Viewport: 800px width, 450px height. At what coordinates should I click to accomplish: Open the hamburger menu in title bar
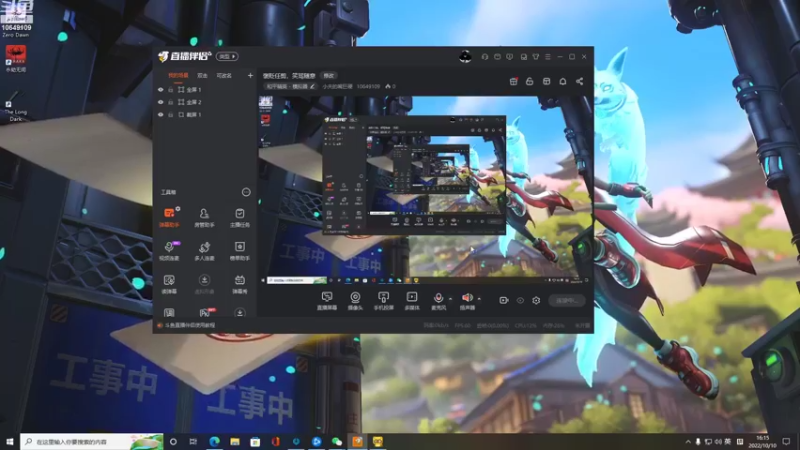click(x=547, y=57)
